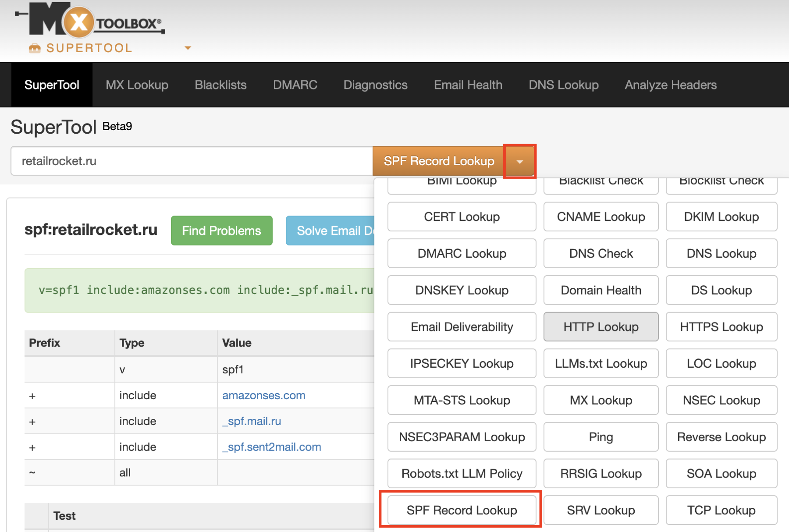The width and height of the screenshot is (789, 532).
Task: Select DNS Lookup in the dropdown menu
Action: click(x=721, y=253)
